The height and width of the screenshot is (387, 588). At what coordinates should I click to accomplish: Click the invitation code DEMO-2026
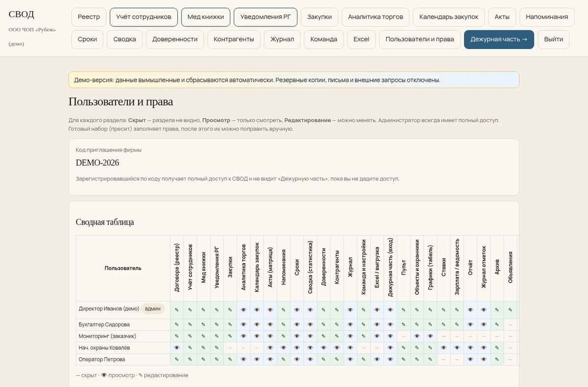(98, 163)
